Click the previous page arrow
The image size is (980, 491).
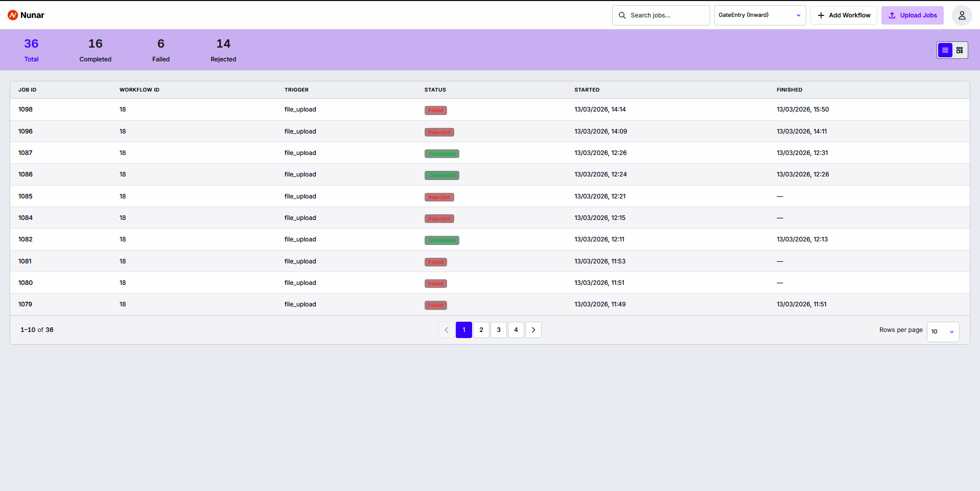[446, 330]
